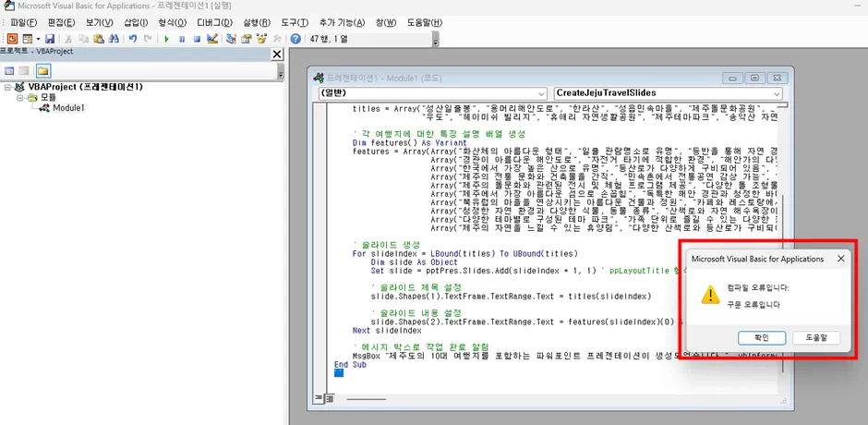Switch to Full Module View at code window bottom
Viewport: 868px width, 425px height.
click(x=329, y=398)
